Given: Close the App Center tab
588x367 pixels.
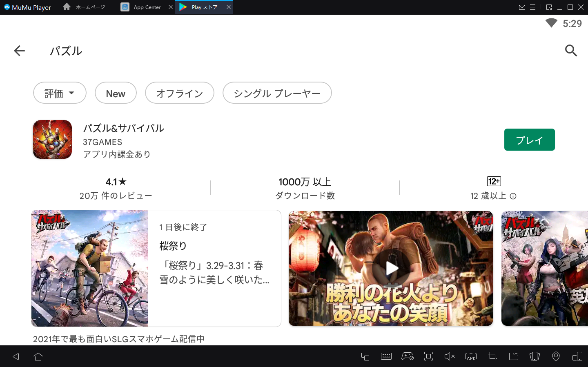Looking at the screenshot, I should 171,7.
